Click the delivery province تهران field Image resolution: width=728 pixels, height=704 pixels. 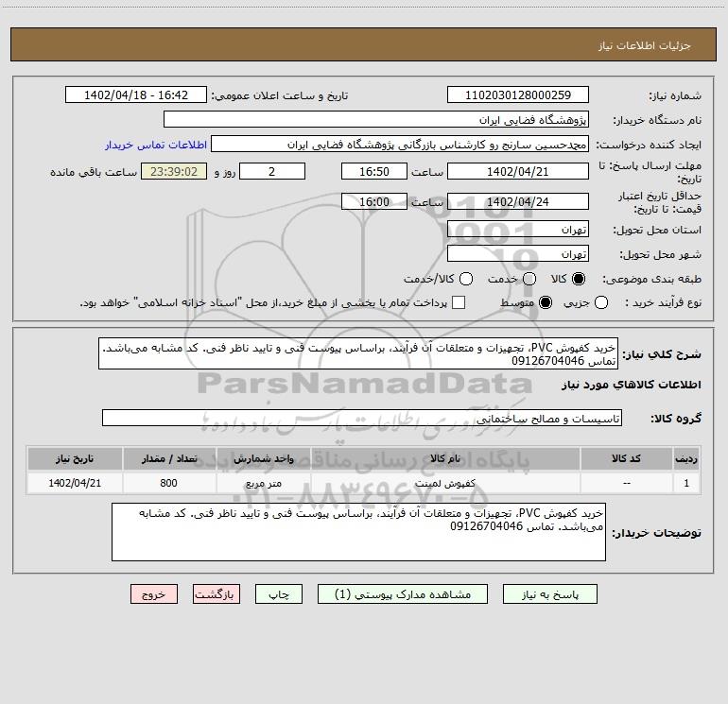click(x=518, y=229)
